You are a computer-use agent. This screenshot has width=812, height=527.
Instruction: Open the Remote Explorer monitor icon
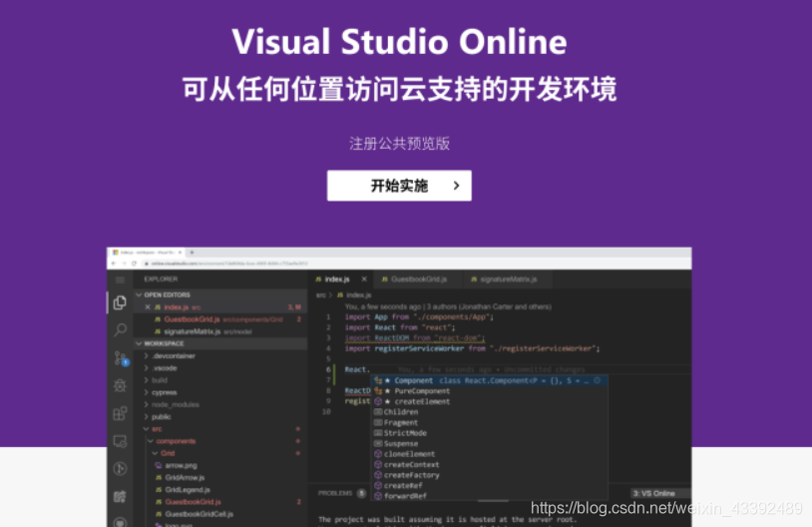pos(120,441)
